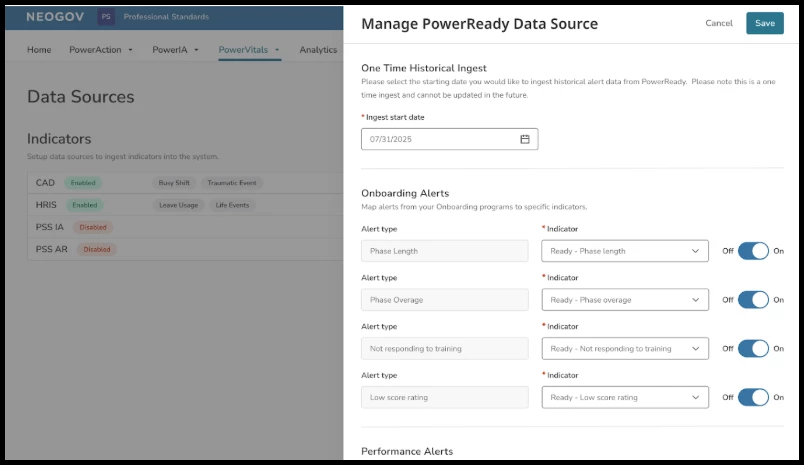The height and width of the screenshot is (465, 804).
Task: Click the Low score rating alert type field
Action: (x=445, y=397)
